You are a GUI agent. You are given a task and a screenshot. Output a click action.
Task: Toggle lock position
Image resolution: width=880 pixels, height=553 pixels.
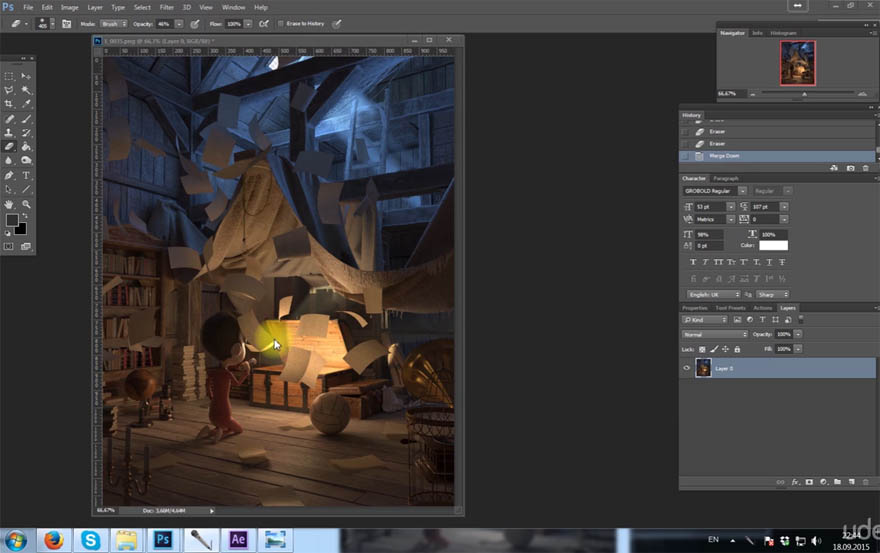tap(726, 349)
